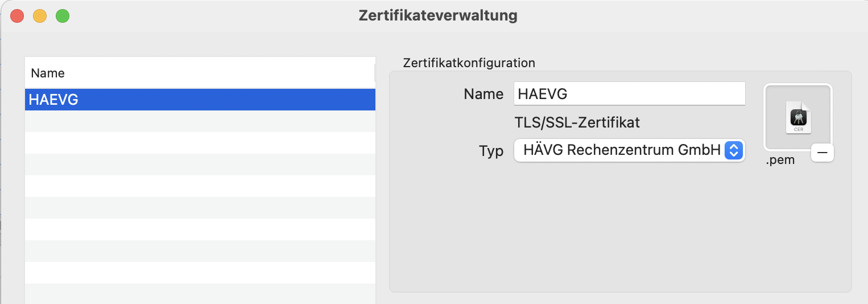Open the Typ dropdown HÄVG Rechenzentrum GmbH
This screenshot has width=868, height=304.
pyautogui.click(x=629, y=150)
